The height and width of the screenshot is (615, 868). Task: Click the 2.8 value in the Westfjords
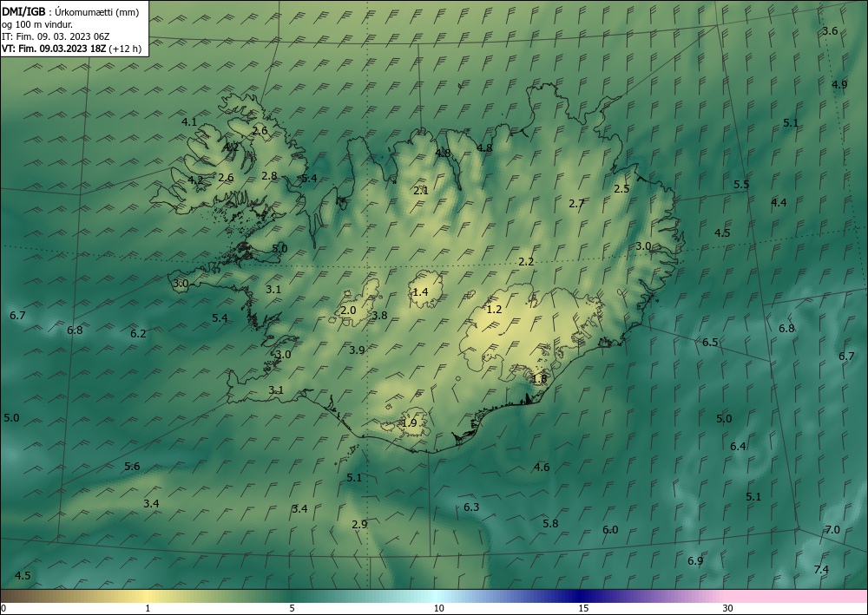pyautogui.click(x=269, y=176)
